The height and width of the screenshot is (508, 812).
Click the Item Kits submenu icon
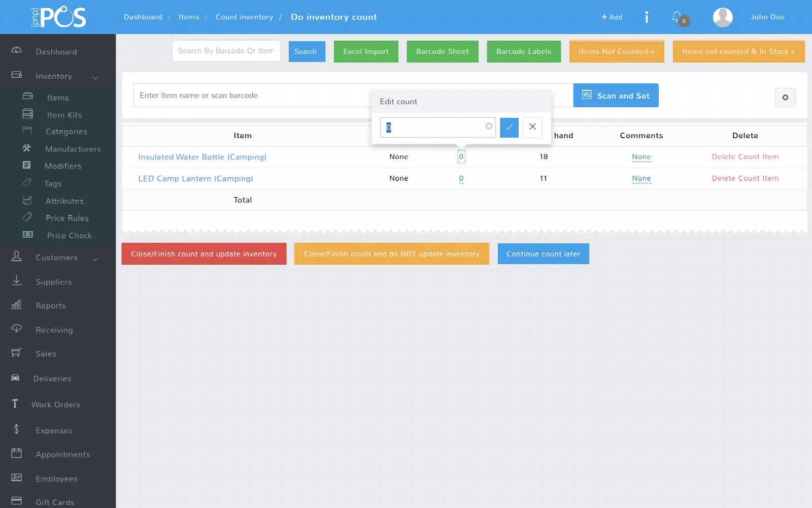click(x=28, y=113)
